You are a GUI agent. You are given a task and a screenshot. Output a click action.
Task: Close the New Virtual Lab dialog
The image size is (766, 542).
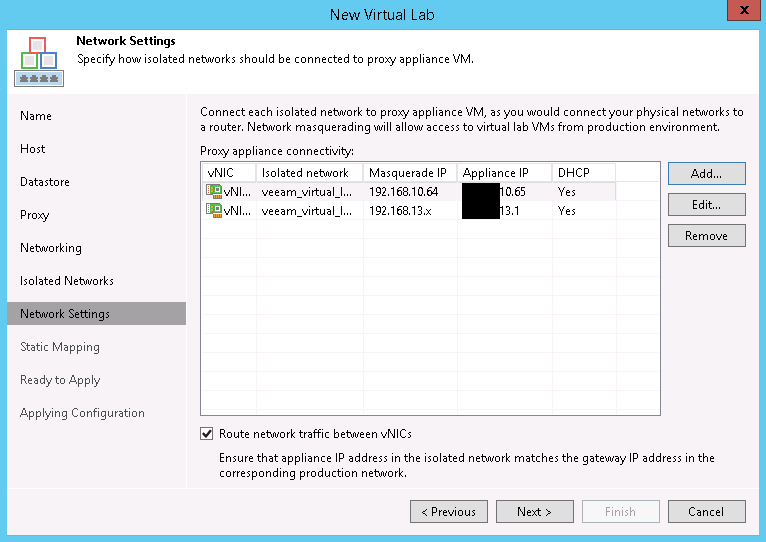(741, 13)
